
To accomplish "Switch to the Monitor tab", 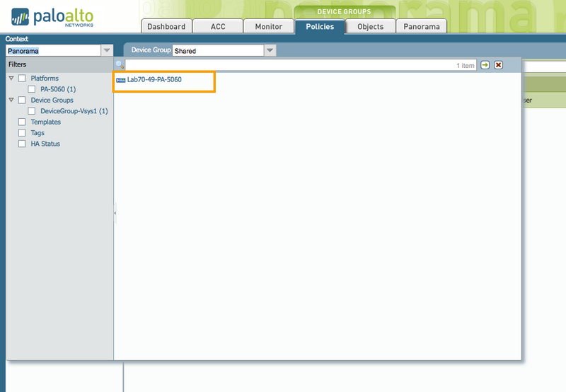I will (x=269, y=26).
